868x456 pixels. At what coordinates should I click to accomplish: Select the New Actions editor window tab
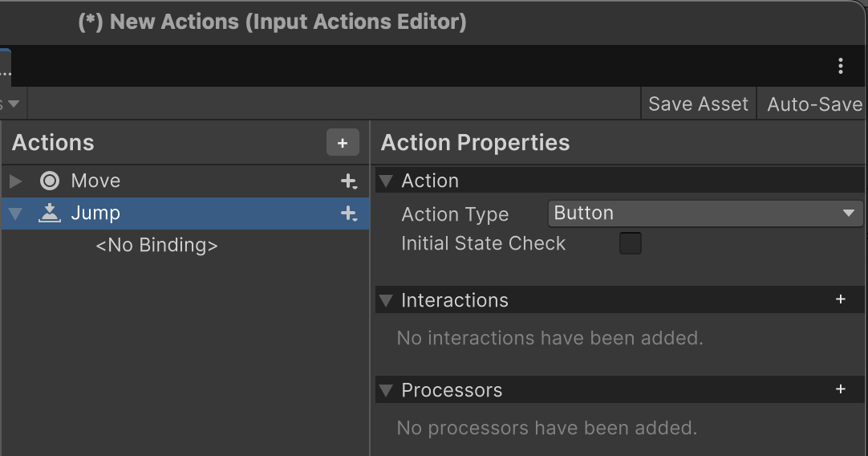tap(5, 66)
